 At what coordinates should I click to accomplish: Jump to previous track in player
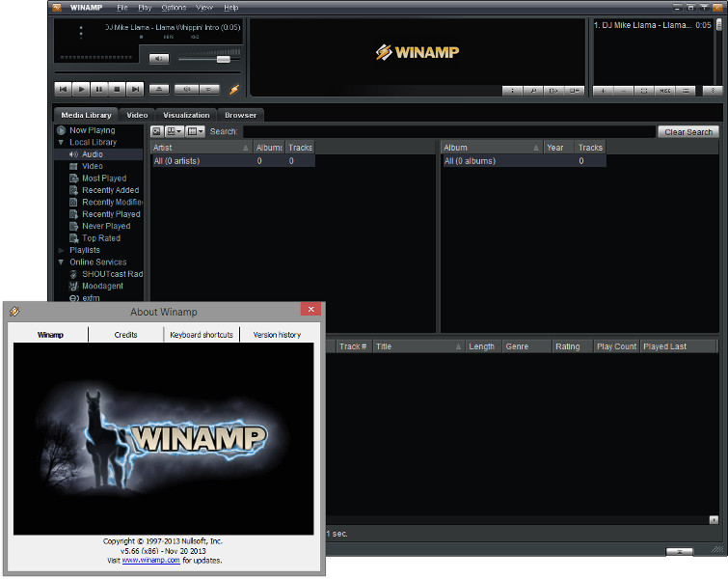click(x=63, y=89)
